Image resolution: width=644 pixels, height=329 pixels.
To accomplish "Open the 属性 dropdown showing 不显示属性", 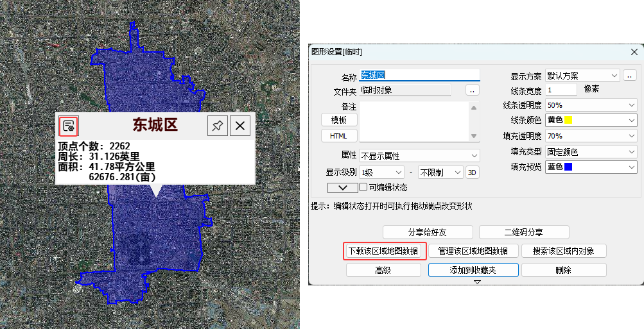I will point(419,156).
